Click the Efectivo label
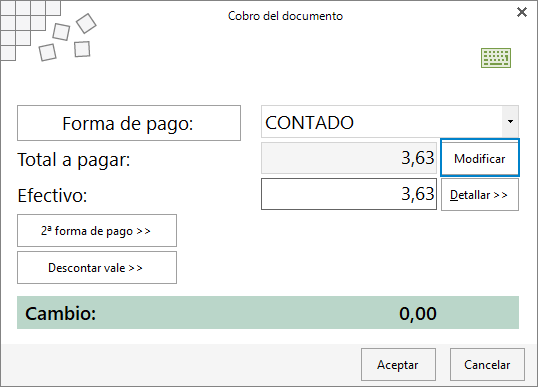The width and height of the screenshot is (538, 387). [x=52, y=196]
